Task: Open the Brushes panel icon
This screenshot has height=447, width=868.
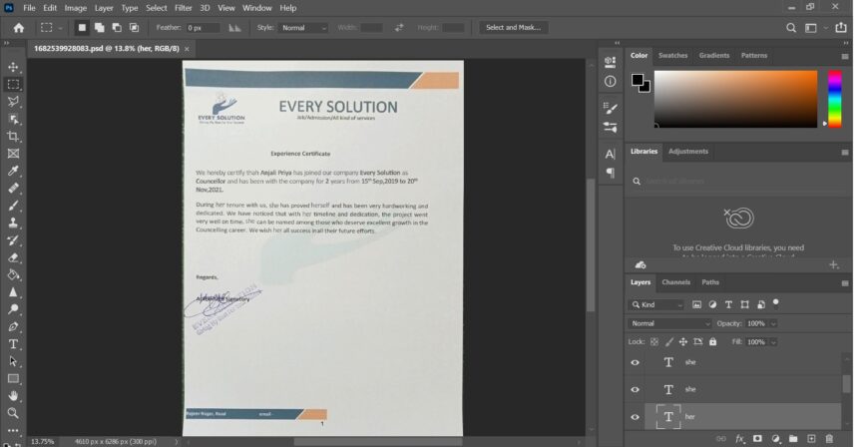Action: pos(610,128)
